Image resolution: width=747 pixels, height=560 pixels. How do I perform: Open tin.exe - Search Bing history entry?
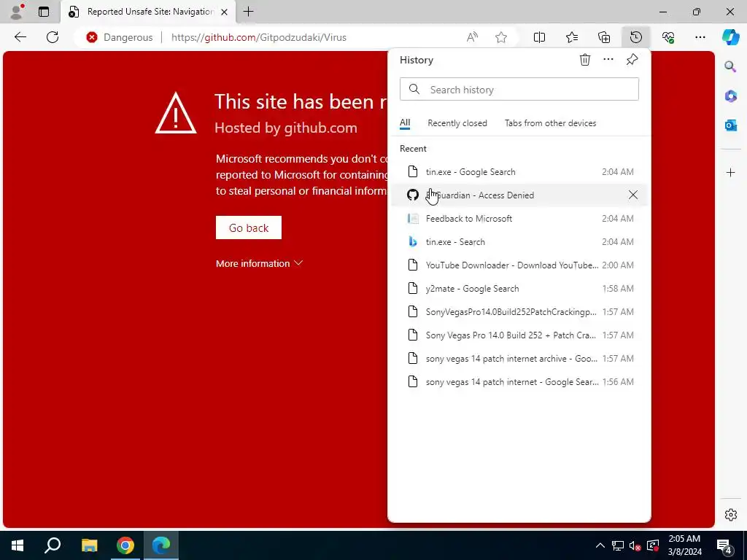coord(519,242)
